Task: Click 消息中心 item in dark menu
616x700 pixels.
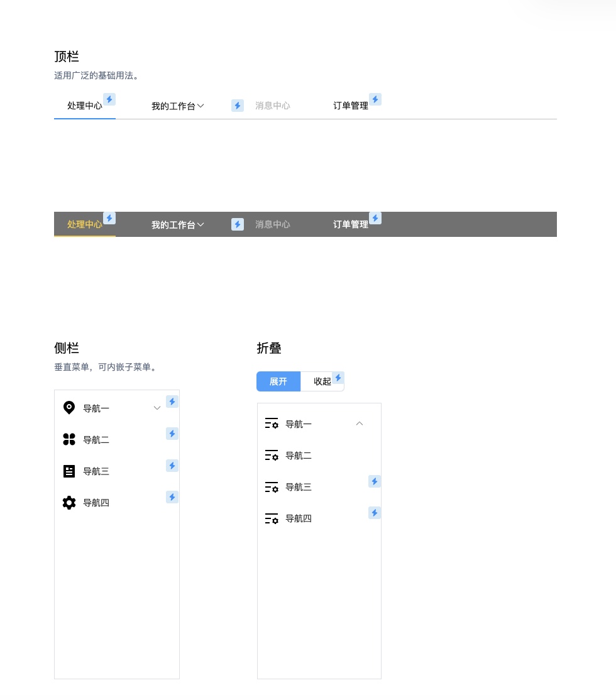Action: [x=273, y=224]
